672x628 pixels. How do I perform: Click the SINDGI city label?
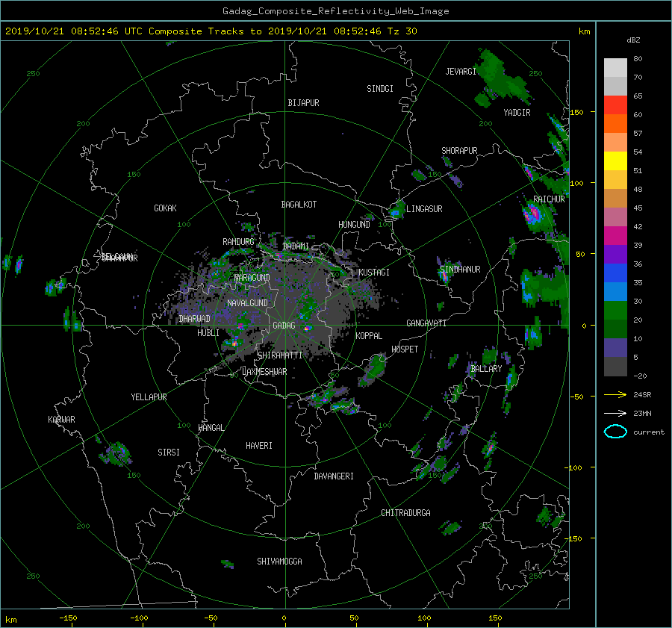click(x=380, y=89)
